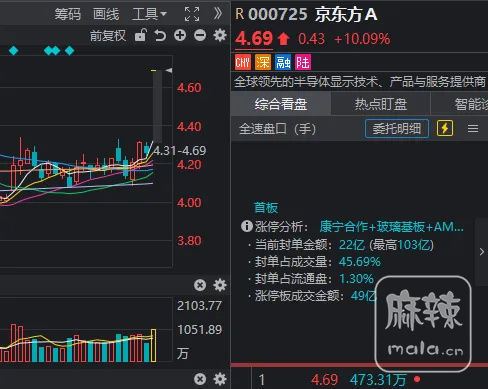The width and height of the screenshot is (488, 389).
Task: Toggle the unlock padlock icon
Action: [140, 35]
